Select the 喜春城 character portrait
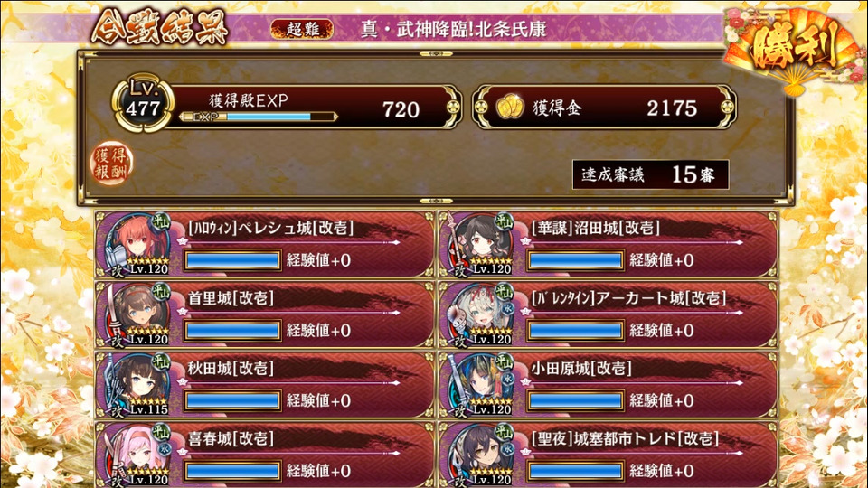Viewport: 868px width, 488px height. 137,455
